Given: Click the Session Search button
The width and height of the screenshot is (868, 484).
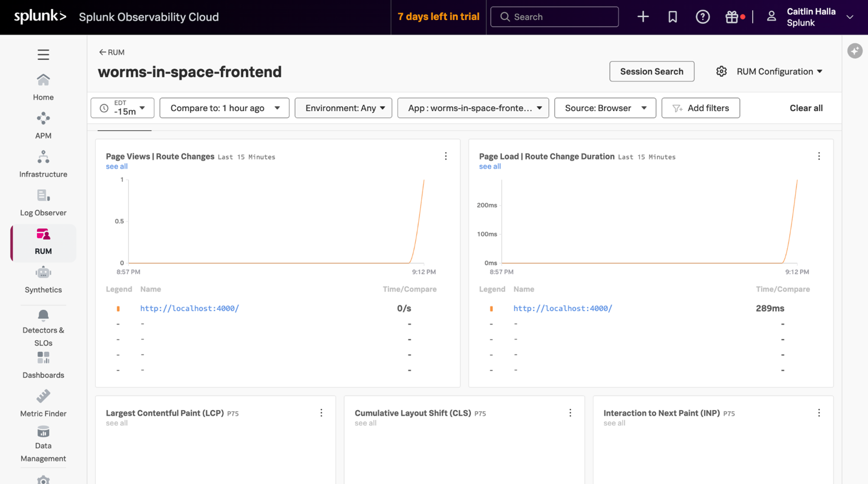Looking at the screenshot, I should [x=651, y=71].
